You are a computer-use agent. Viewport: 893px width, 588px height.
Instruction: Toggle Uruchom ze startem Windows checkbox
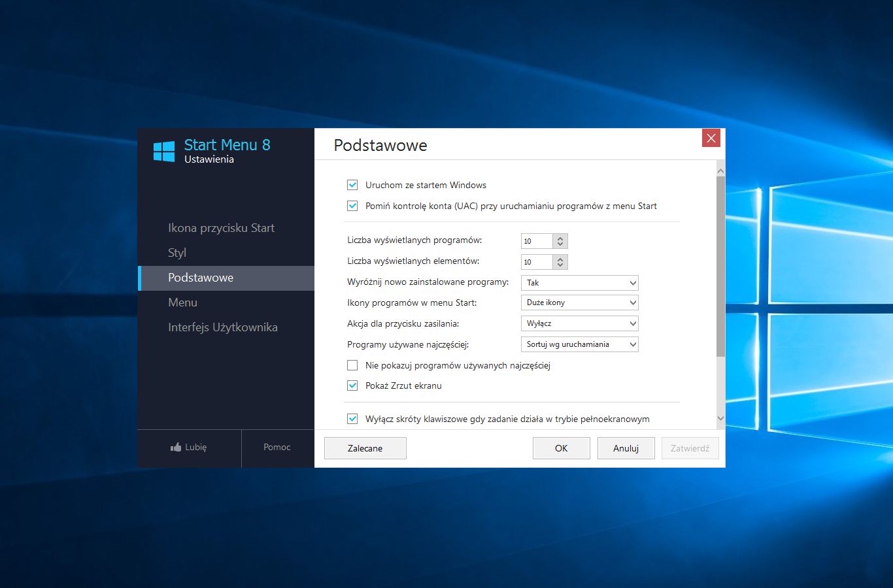352,185
